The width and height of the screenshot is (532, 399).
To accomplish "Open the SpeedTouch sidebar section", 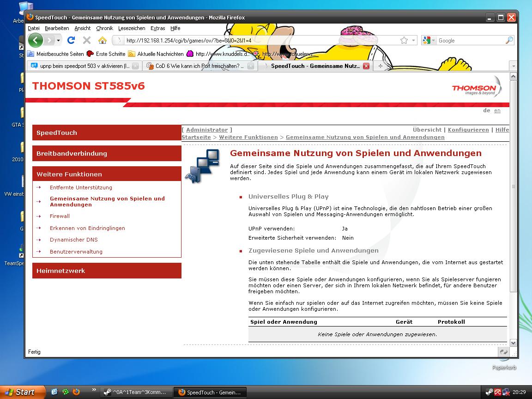I will click(x=107, y=133).
